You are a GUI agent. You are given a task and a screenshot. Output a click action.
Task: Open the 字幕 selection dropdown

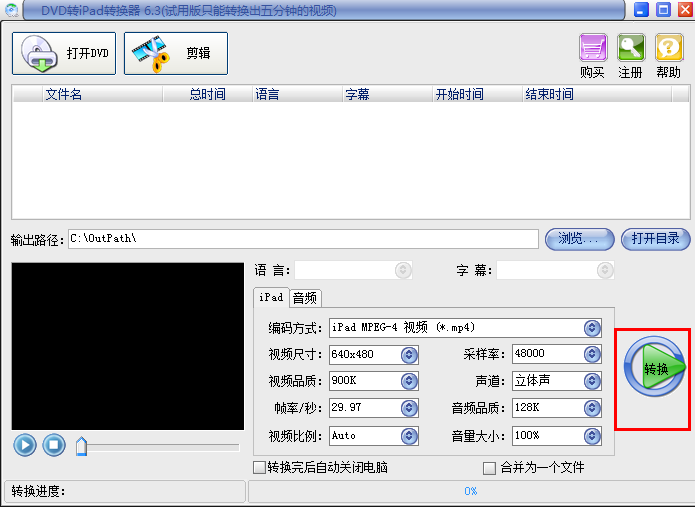[605, 270]
